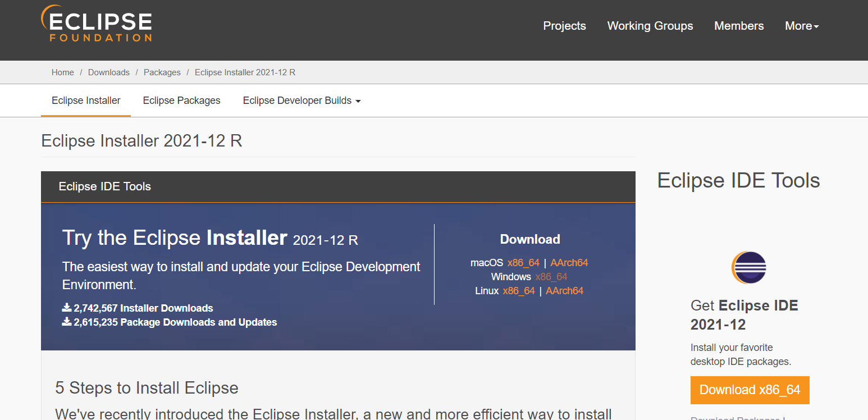Click the 2,615,235 Package Downloads and Updates text
868x420 pixels.
pyautogui.click(x=170, y=322)
